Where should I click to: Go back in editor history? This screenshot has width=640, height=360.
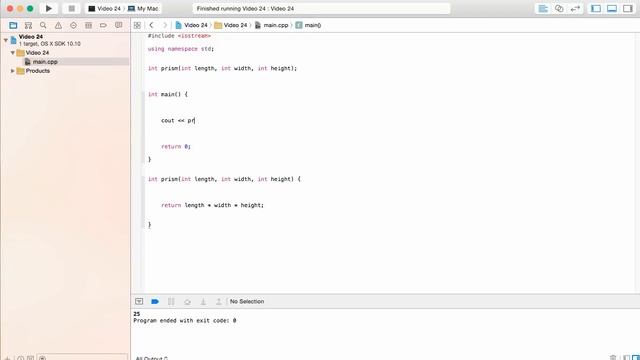click(x=151, y=25)
